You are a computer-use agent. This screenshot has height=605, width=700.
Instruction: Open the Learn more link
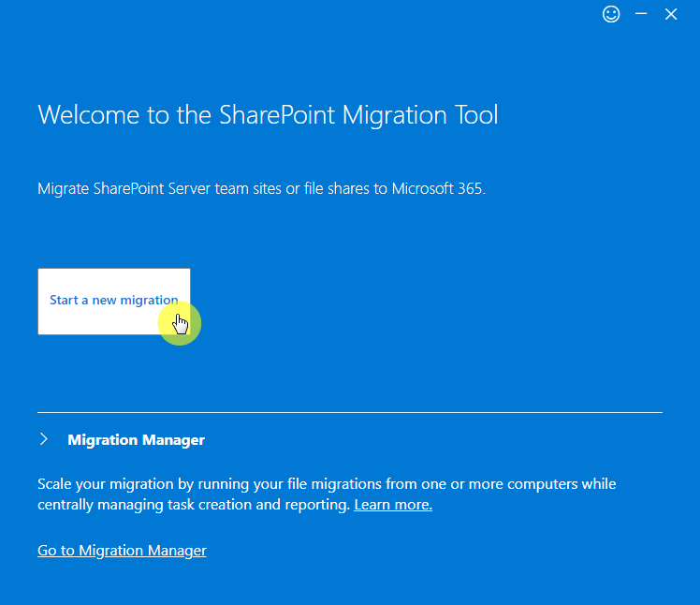(x=393, y=505)
